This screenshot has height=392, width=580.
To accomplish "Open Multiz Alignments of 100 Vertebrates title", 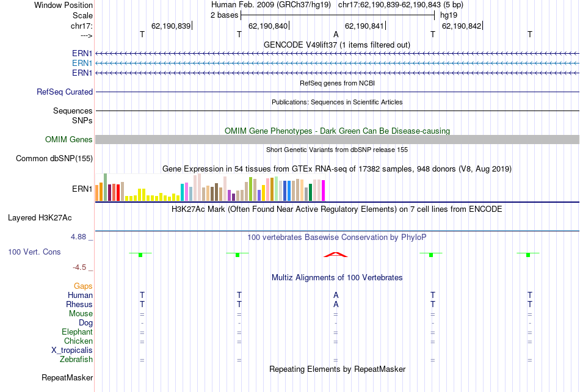I will pyautogui.click(x=337, y=278).
